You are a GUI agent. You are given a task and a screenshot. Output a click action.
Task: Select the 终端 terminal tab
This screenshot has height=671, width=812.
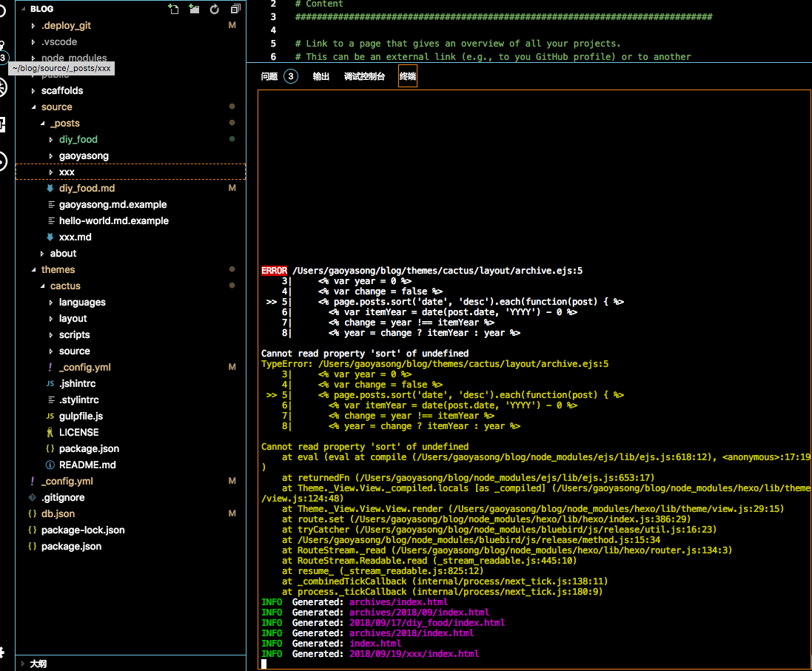(x=408, y=77)
